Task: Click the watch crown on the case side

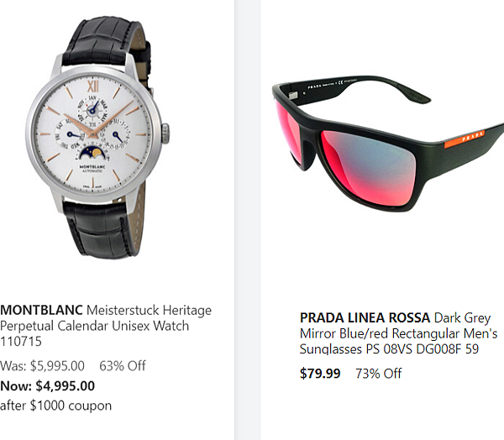Action: pyautogui.click(x=165, y=134)
